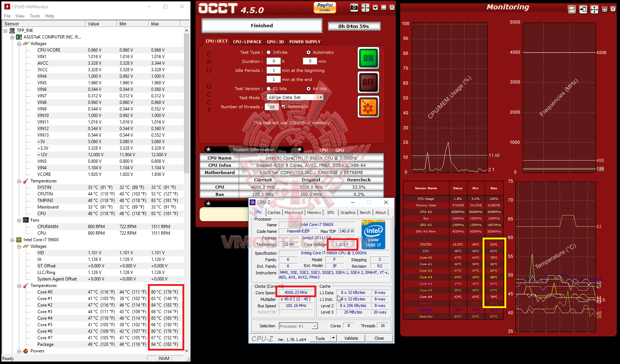Select the Automatic test type radio button
This screenshot has height=364, width=620.
click(x=309, y=52)
